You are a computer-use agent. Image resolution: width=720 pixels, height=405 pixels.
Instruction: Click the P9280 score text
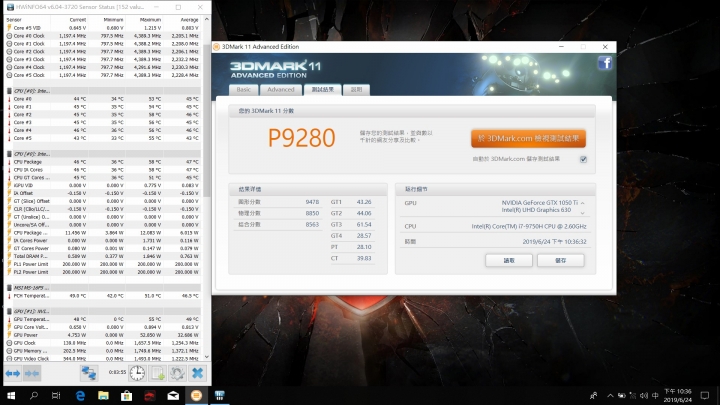[x=302, y=138]
